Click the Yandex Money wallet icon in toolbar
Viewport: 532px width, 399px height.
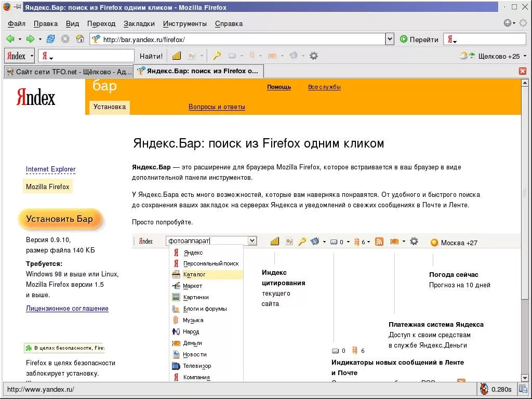272,56
